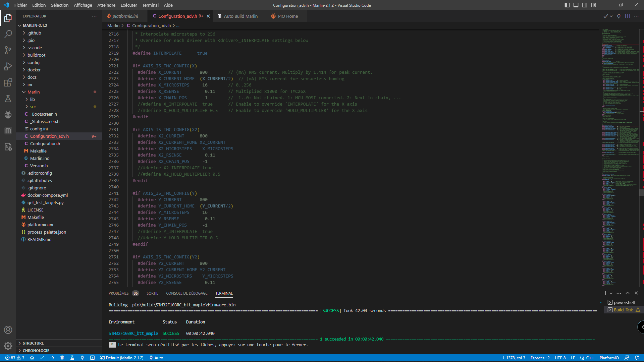Open Explorer panel More Actions ellipsis
The height and width of the screenshot is (362, 644).
[94, 16]
